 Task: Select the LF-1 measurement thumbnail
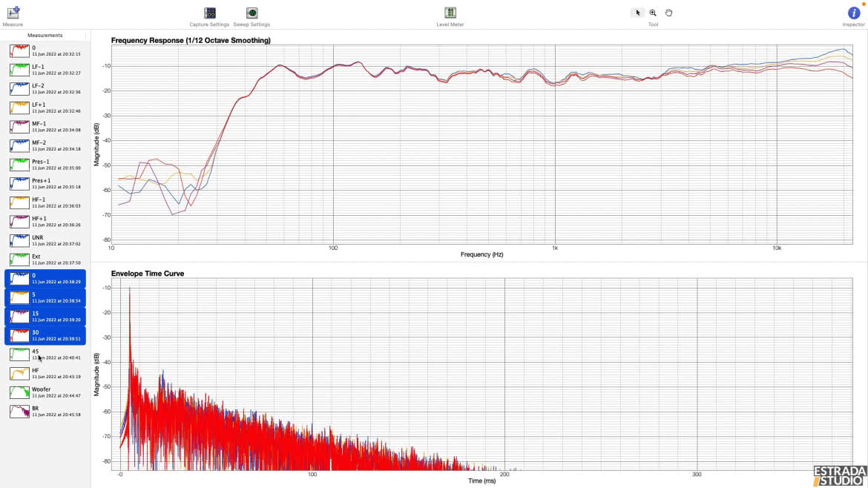coord(19,70)
